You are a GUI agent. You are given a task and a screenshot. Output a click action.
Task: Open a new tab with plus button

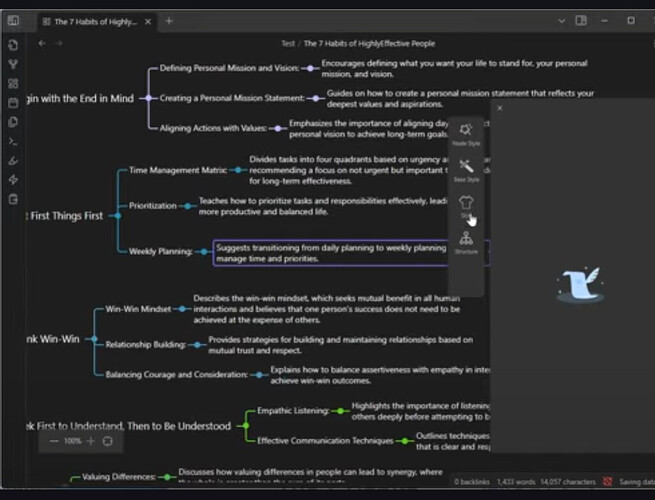click(169, 21)
